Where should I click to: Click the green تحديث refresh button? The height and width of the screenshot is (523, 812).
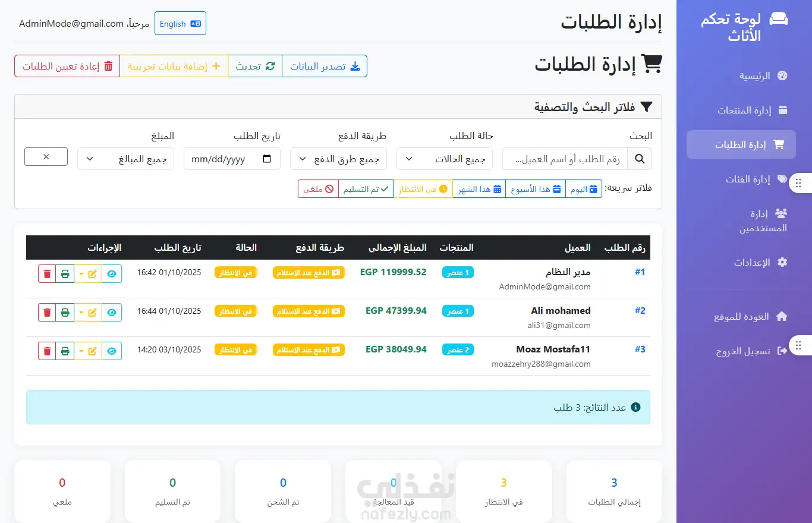(x=255, y=66)
